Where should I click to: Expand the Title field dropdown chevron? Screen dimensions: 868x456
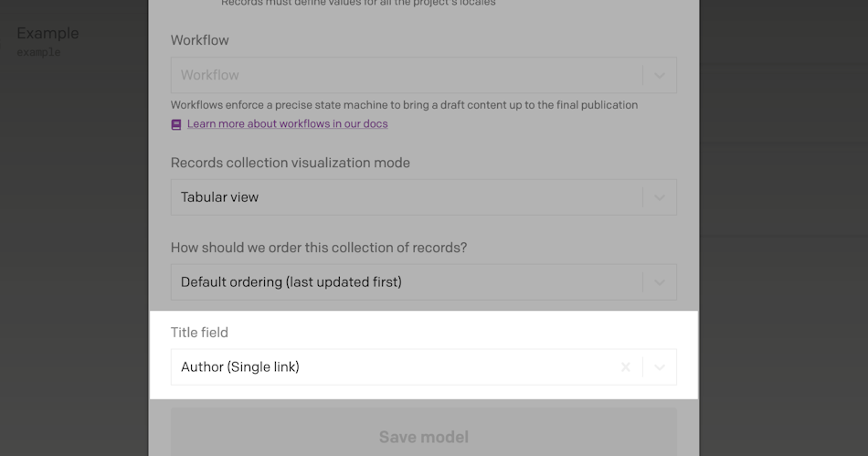coord(660,367)
